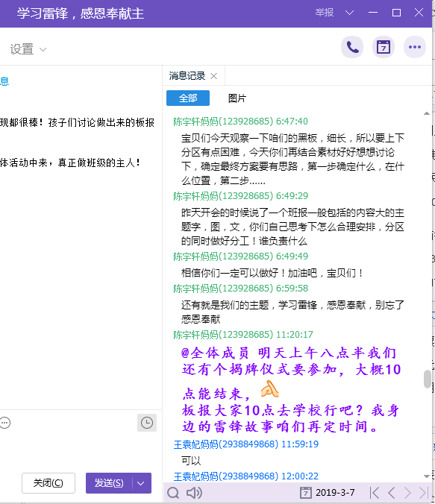
Task: Open message history clock icon
Action: [147, 423]
